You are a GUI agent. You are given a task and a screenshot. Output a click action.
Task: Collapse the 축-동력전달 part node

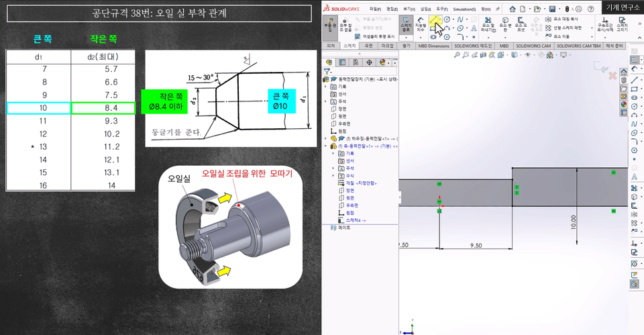click(325, 146)
